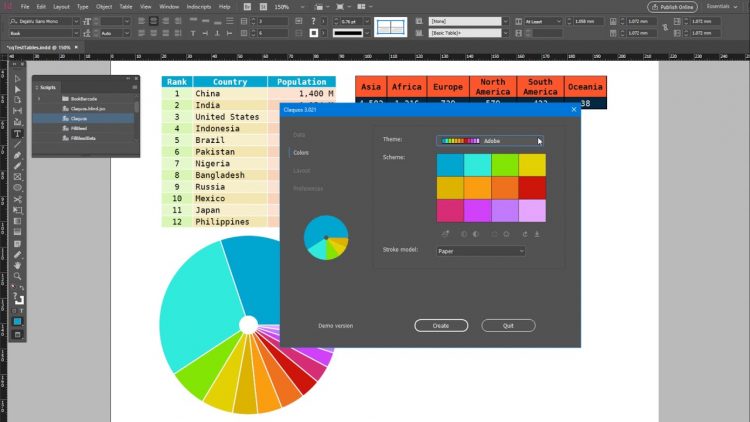Select the Pencil tool
Viewport: 750px width, 422px height.
pyautogui.click(x=18, y=166)
